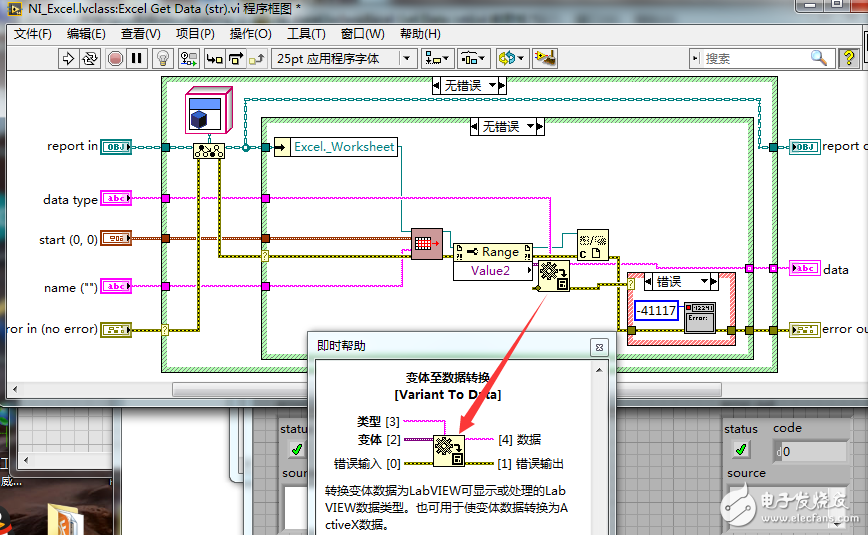868x535 pixels.
Task: Click the -41117 numeric constant
Action: pos(656,310)
